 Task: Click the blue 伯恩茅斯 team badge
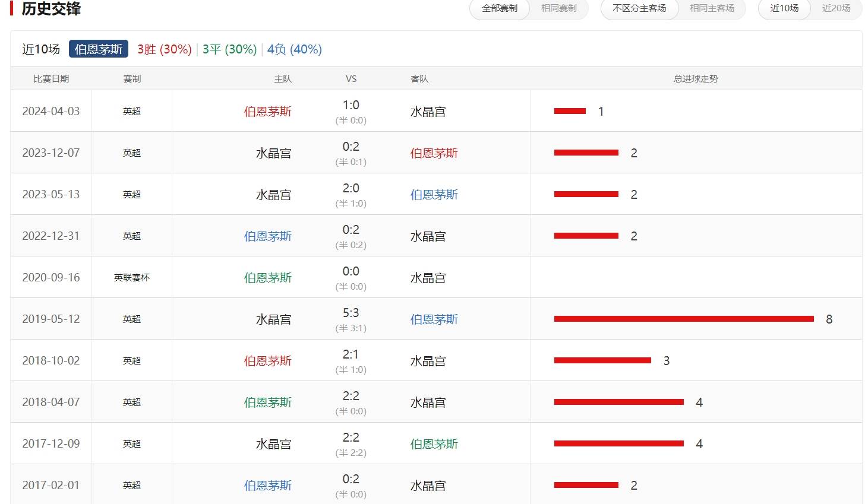pyautogui.click(x=99, y=49)
